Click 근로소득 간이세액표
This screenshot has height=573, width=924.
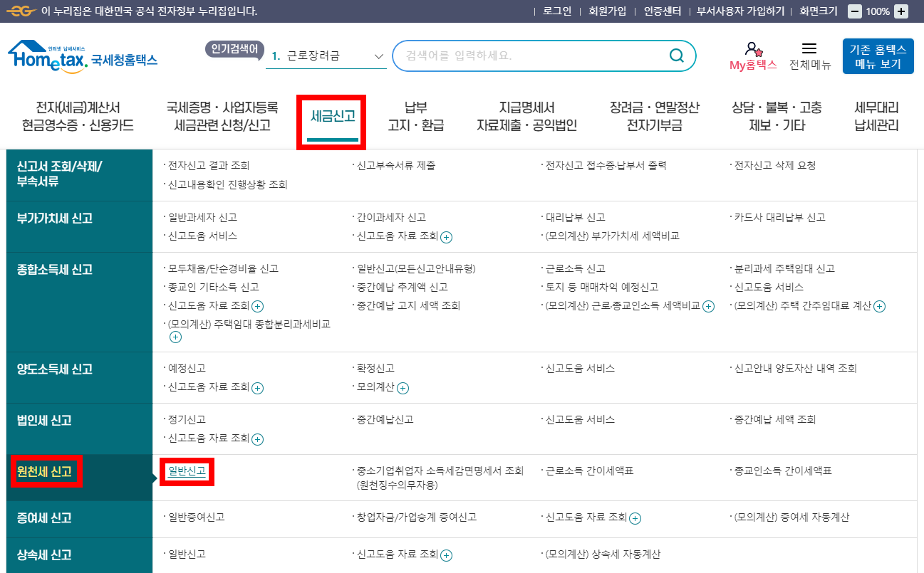click(590, 471)
